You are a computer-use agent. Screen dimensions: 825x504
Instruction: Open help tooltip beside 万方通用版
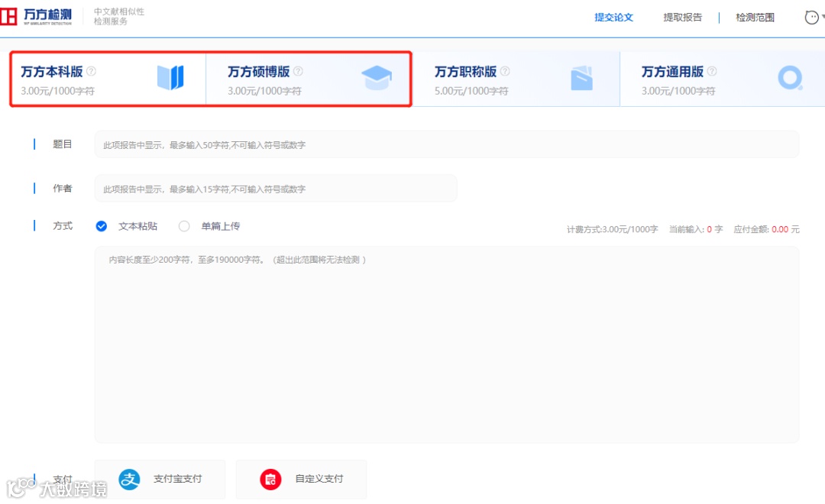tap(711, 71)
